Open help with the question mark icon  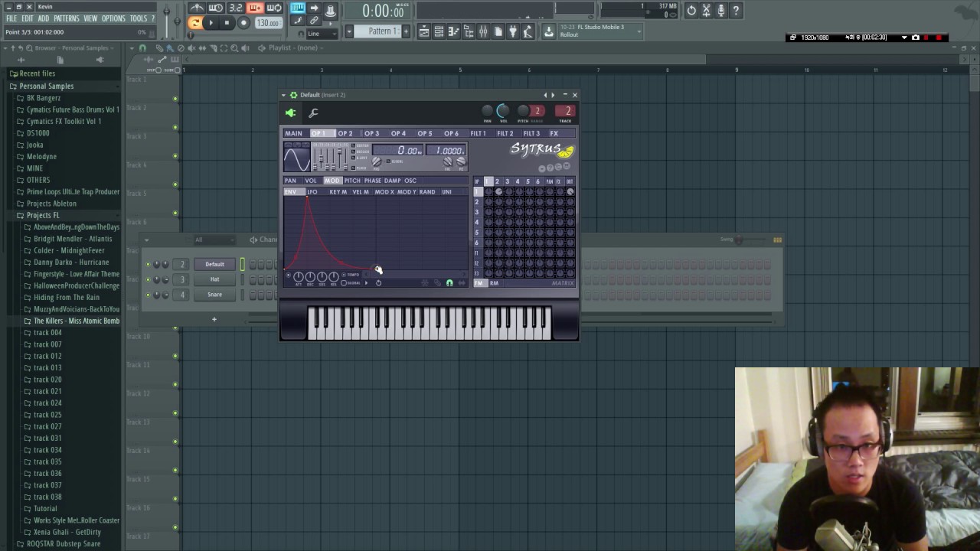736,11
